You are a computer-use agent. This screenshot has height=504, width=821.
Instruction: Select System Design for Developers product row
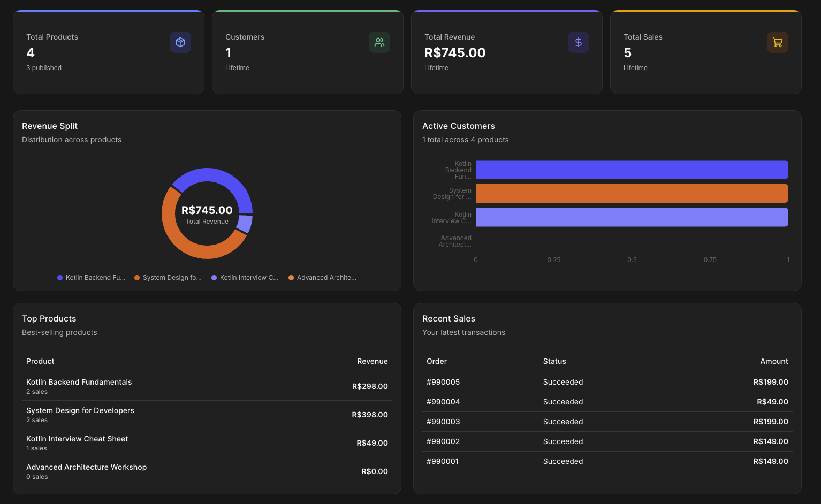(207, 415)
